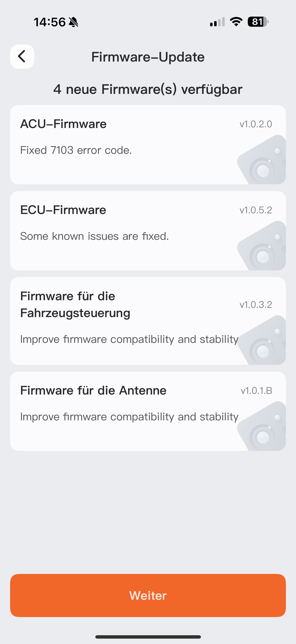Open the ACU-Firmware entry
This screenshot has width=296, height=644.
(148, 145)
